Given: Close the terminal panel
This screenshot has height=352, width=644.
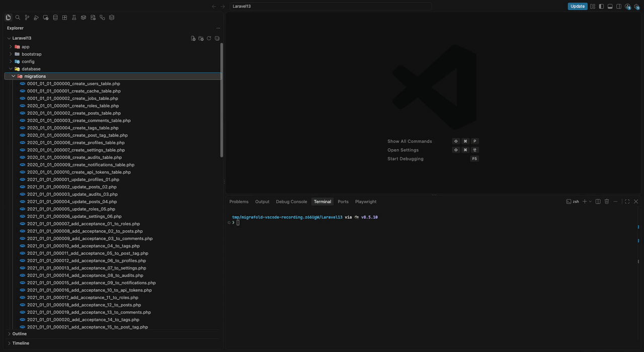Looking at the screenshot, I should click(x=636, y=202).
